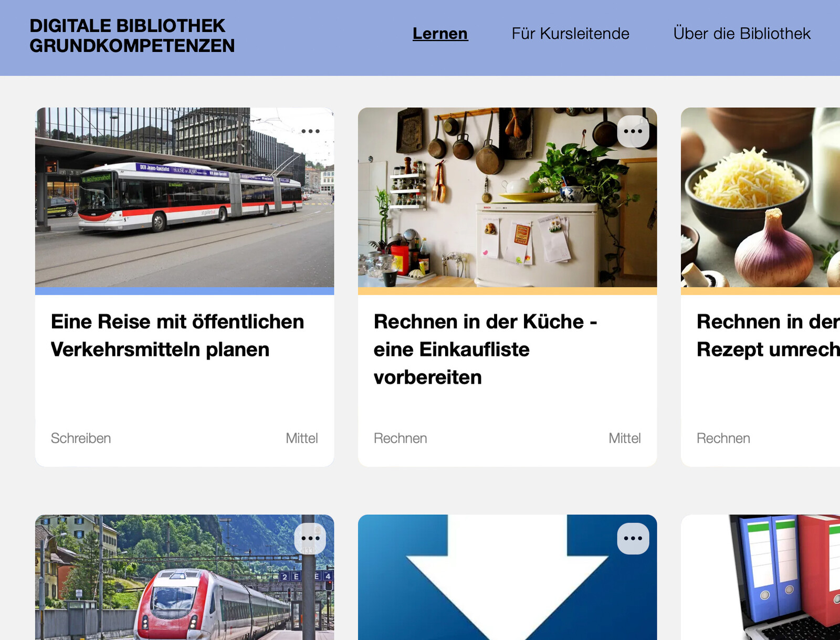Open Für Kursleitende page
Screen dimensions: 840x640
[570, 34]
